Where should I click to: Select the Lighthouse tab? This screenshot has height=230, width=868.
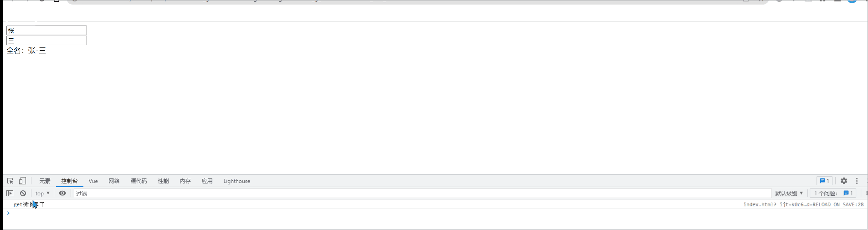coord(236,181)
